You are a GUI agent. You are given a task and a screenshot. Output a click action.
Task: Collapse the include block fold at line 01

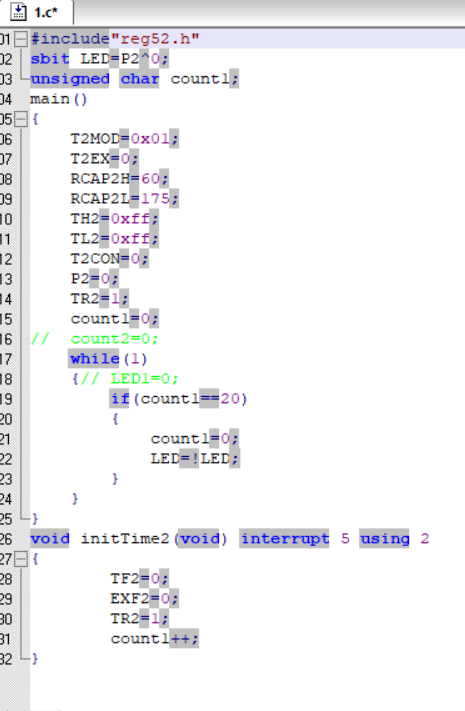20,39
